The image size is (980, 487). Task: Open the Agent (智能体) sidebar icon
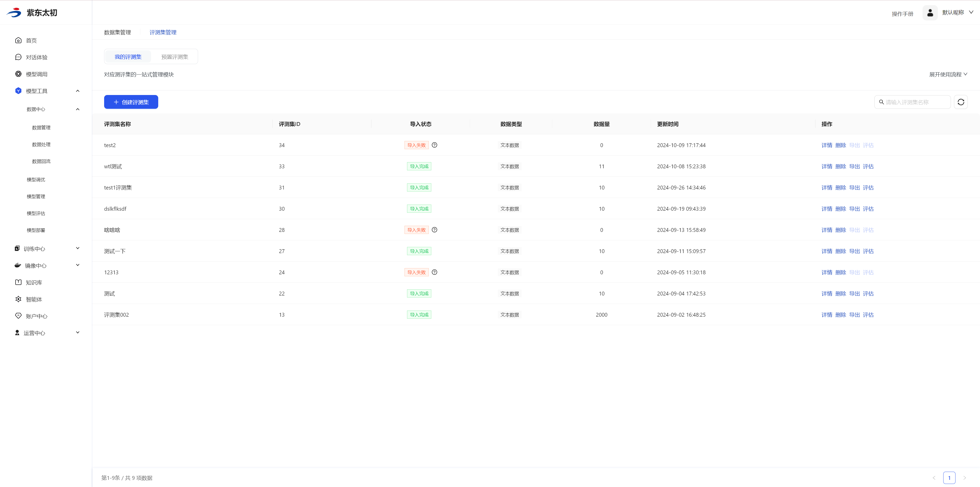[x=18, y=299]
